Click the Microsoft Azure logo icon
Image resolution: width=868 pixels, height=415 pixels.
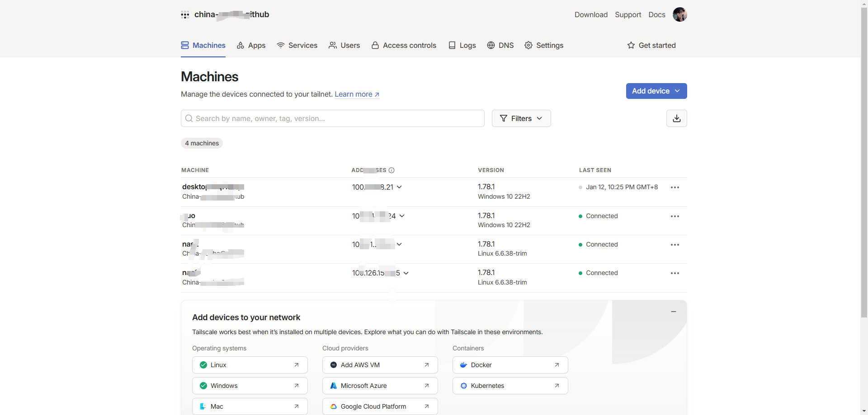pyautogui.click(x=334, y=386)
